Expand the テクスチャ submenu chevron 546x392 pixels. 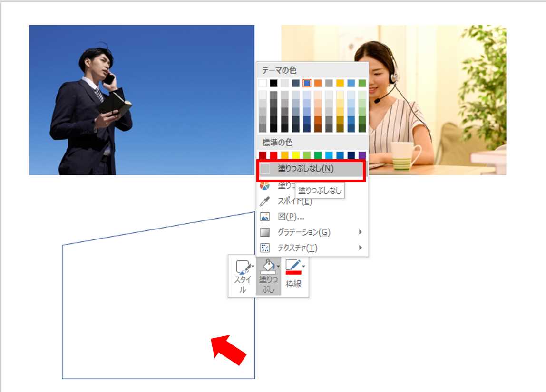[x=360, y=248]
